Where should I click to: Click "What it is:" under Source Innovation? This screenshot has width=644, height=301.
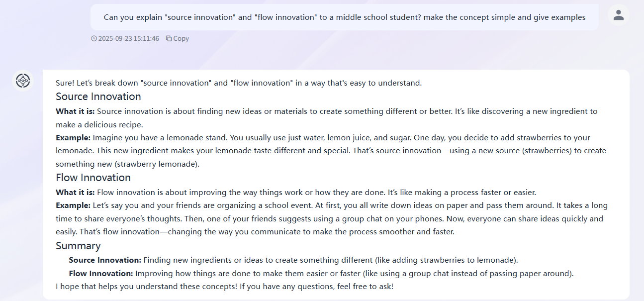click(x=75, y=111)
